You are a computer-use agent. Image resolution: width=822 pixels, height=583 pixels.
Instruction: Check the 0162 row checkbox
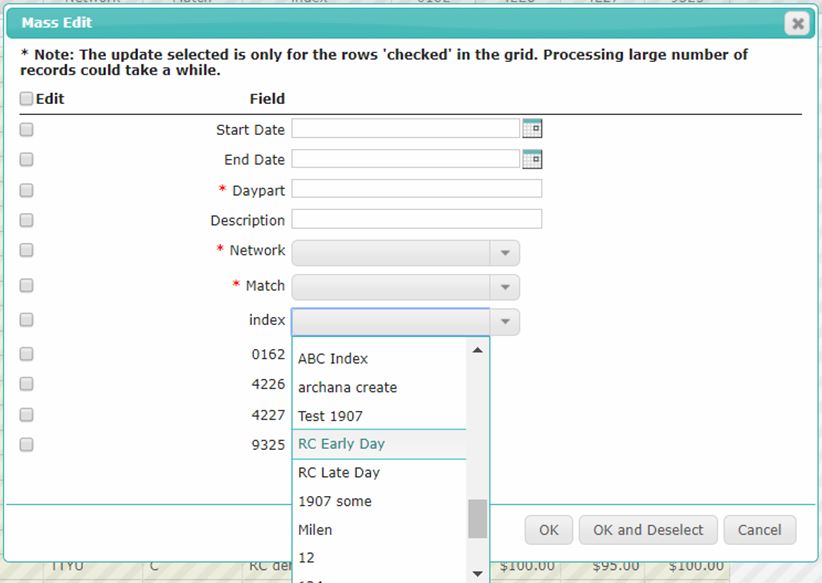pyautogui.click(x=26, y=354)
